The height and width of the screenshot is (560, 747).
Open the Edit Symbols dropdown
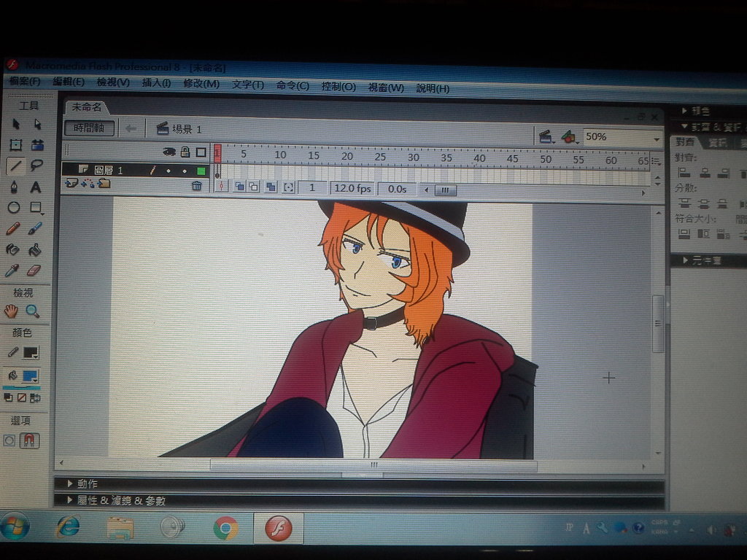tap(569, 138)
